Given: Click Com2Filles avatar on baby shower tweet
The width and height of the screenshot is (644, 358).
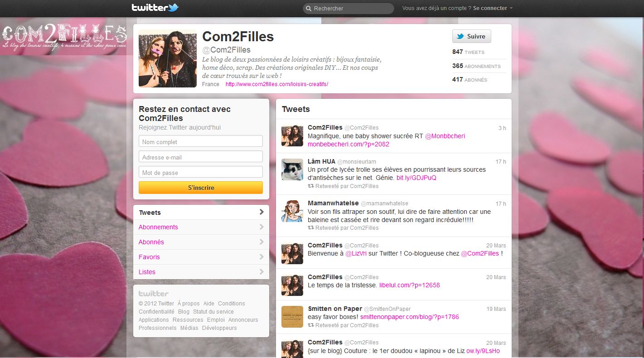Looking at the screenshot, I should [x=292, y=135].
